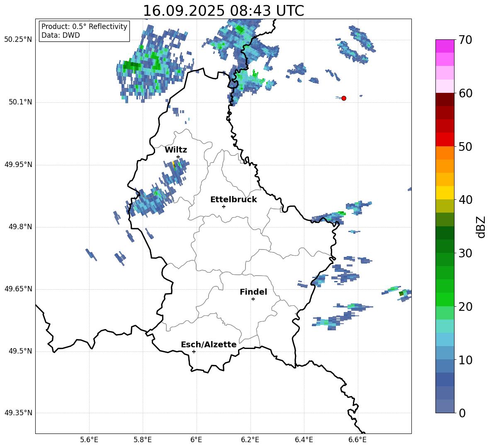
Task: Click the light blue colorbar segment near 13 dBZ
Action: coord(445,339)
